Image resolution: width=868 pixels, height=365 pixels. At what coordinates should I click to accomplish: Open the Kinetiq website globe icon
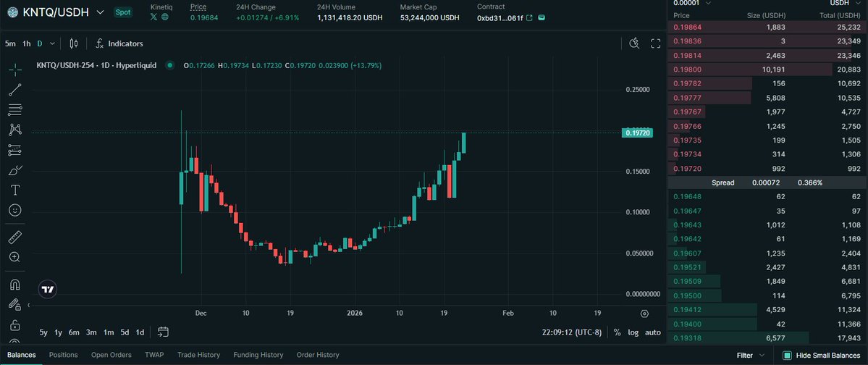point(164,17)
